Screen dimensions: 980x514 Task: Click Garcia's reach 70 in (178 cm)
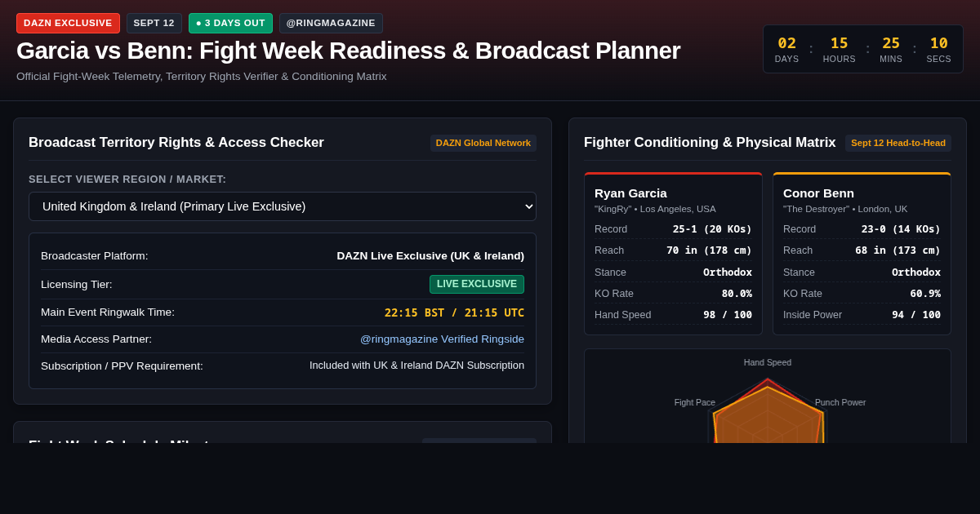coord(709,250)
